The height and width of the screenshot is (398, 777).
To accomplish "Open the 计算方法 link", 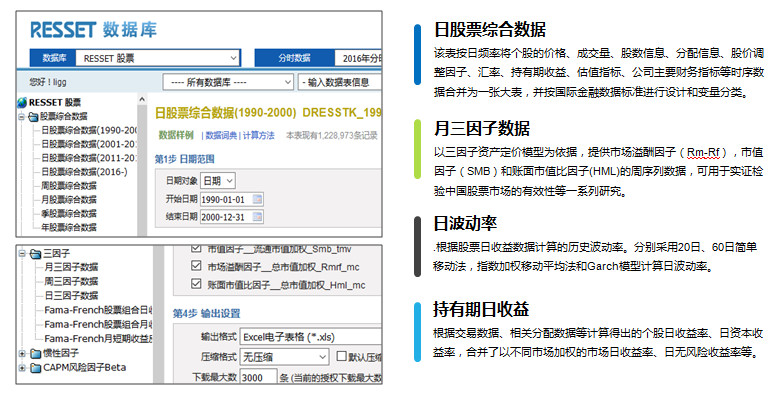I will click(258, 135).
